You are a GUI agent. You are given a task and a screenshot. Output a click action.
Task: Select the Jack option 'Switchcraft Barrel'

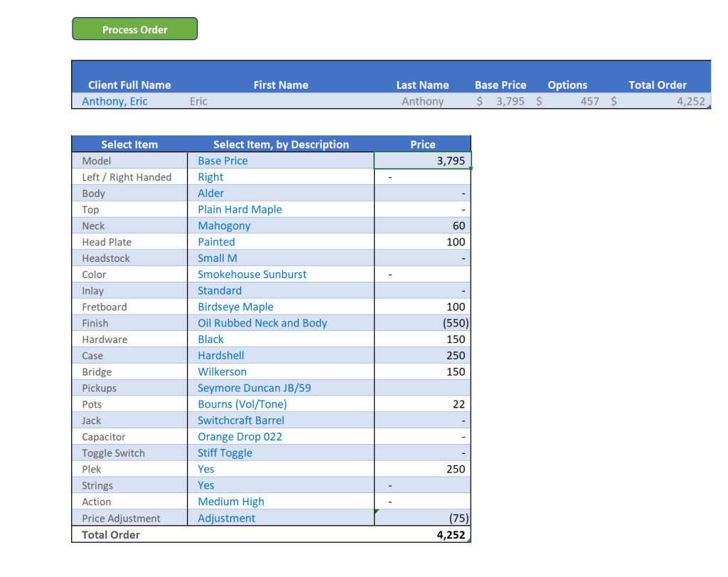tap(281, 420)
